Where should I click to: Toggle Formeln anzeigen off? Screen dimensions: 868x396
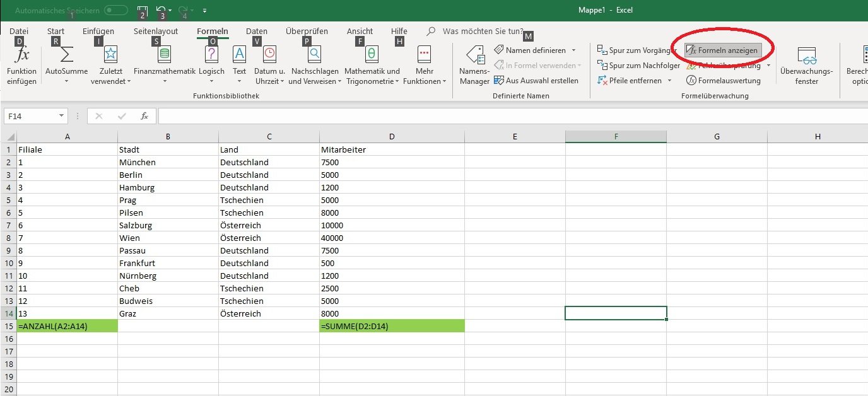point(723,50)
